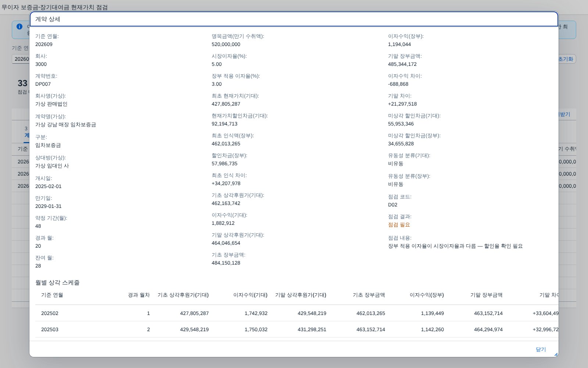
Task: Click the 미상각 할인차금(장부) value 34,655,828
Action: pyautogui.click(x=401, y=144)
